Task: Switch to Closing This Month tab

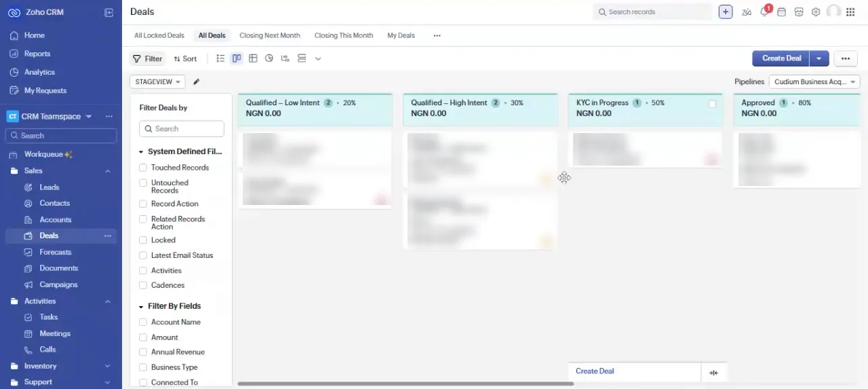Action: click(x=344, y=35)
